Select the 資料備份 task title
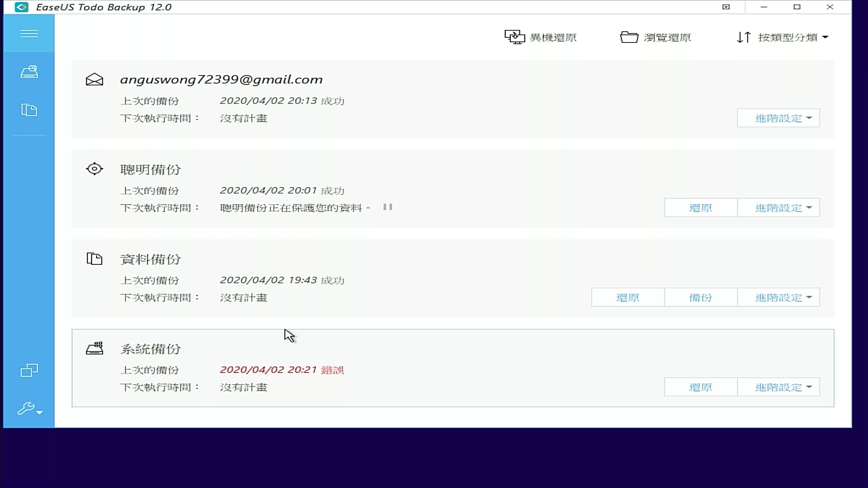Screen dimensions: 868x488 click(151, 259)
